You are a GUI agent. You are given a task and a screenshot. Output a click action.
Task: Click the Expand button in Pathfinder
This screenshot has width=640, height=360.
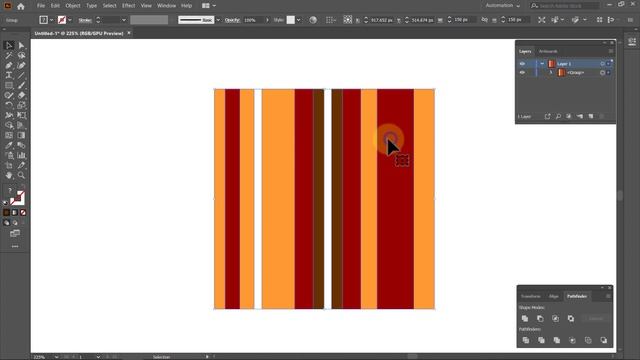click(x=596, y=318)
